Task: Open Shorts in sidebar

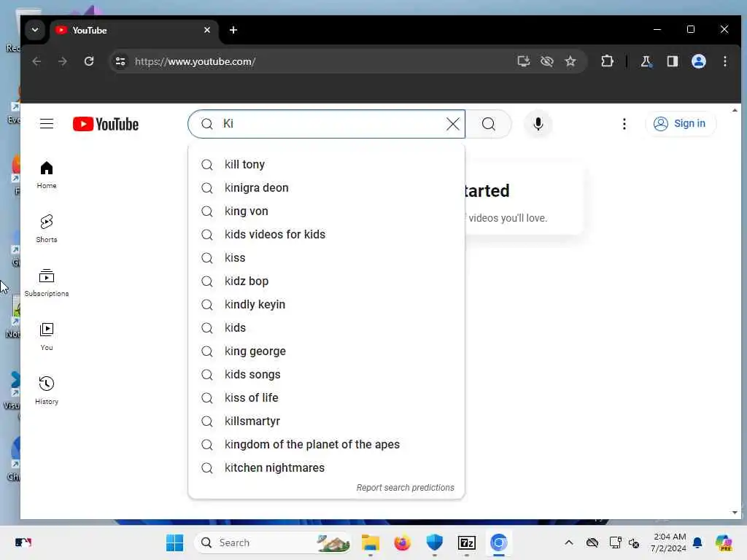Action: point(47,228)
